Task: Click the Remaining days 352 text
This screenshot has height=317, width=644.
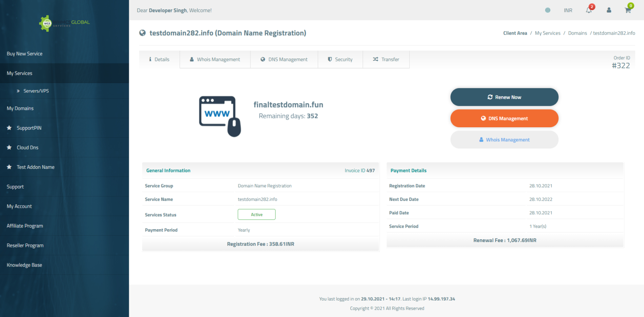Action: [x=288, y=116]
